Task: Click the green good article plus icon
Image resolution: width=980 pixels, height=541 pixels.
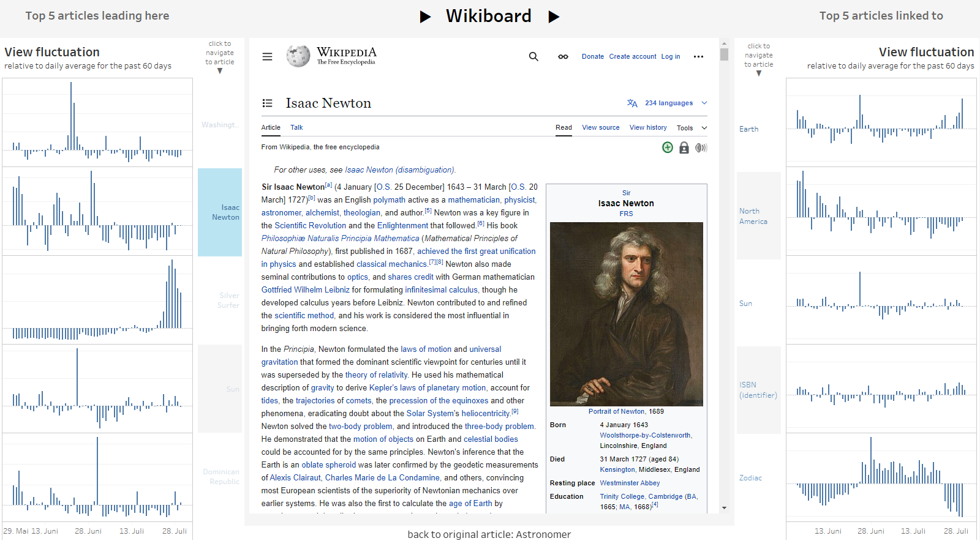Action: [668, 147]
